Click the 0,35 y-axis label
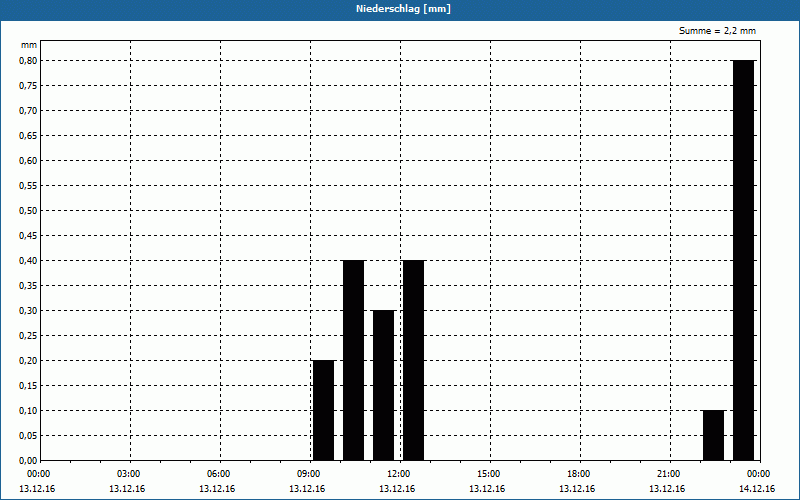800x500 pixels. pos(28,286)
